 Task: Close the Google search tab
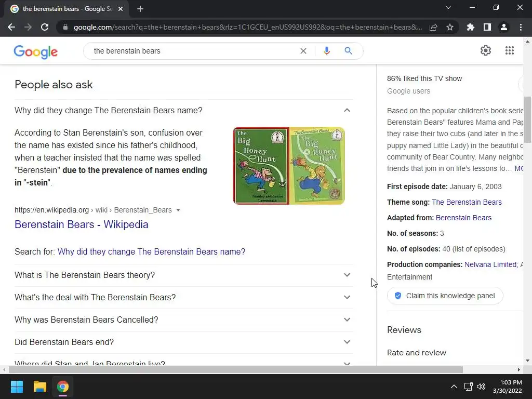[121, 9]
